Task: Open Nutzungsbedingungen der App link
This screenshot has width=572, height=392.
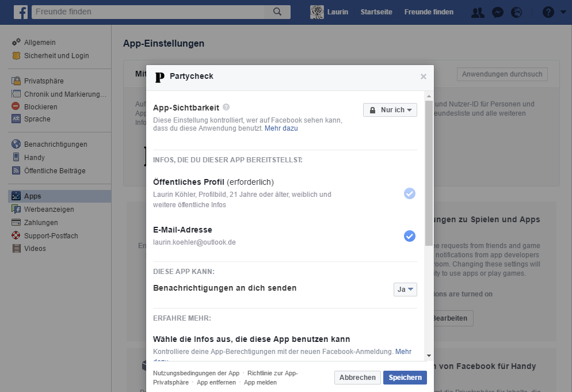Action: 196,373
